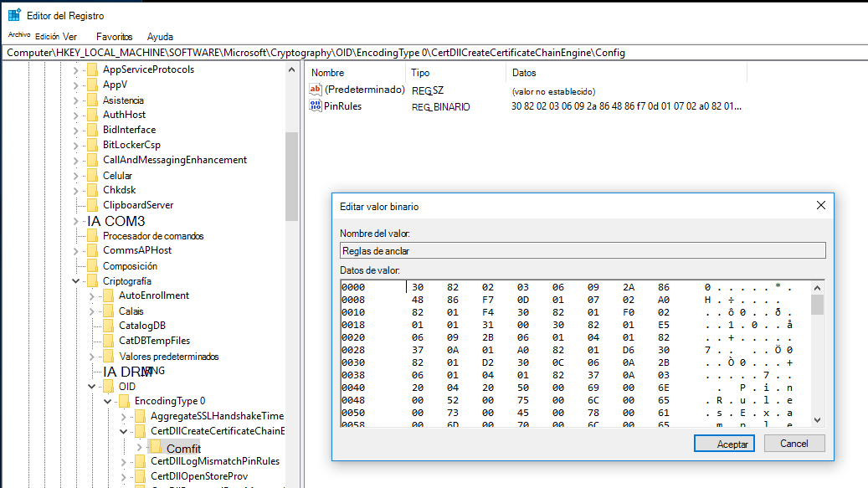Select the Chkdsk folder icon
The height and width of the screenshot is (488, 868).
(x=93, y=190)
